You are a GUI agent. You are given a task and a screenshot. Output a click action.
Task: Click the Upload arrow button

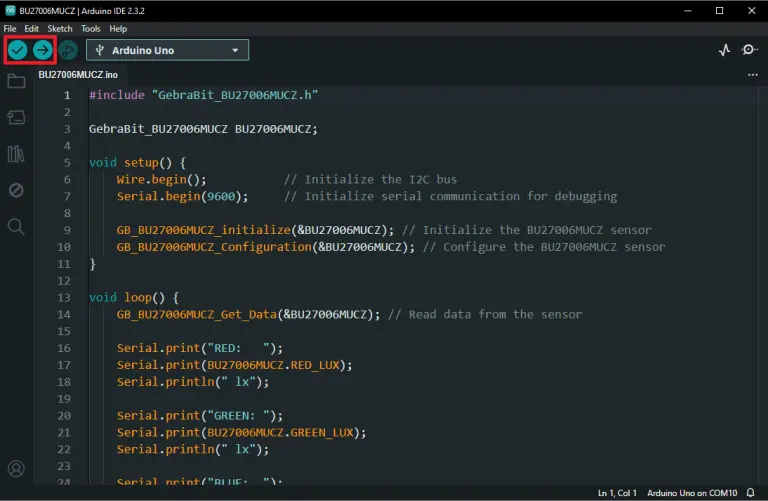click(43, 50)
